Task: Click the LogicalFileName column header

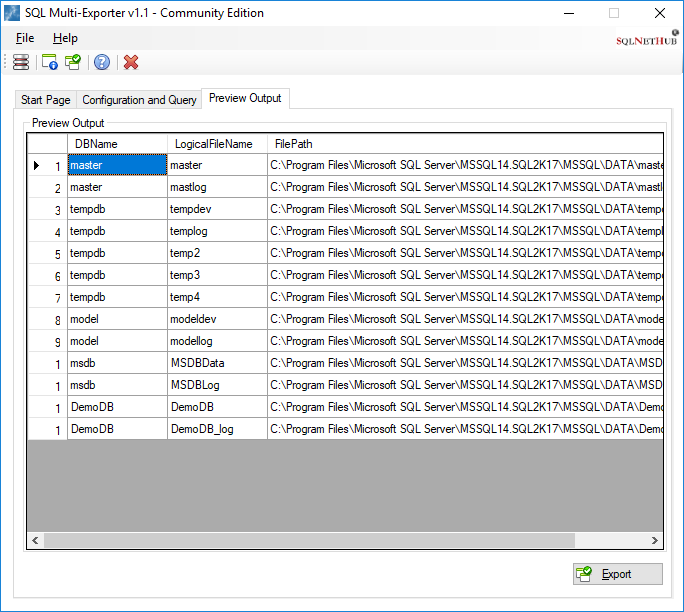Action: click(217, 144)
